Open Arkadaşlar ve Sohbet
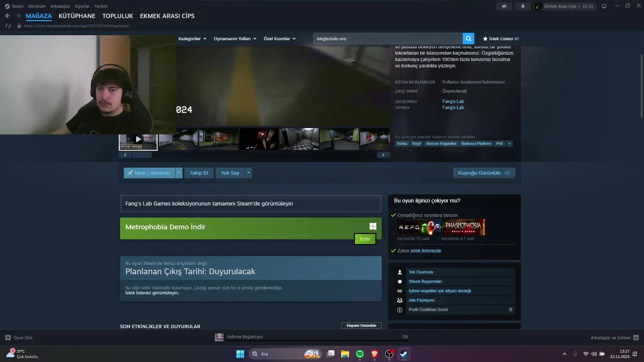Screen dimensions: 644x362 point(614,338)
